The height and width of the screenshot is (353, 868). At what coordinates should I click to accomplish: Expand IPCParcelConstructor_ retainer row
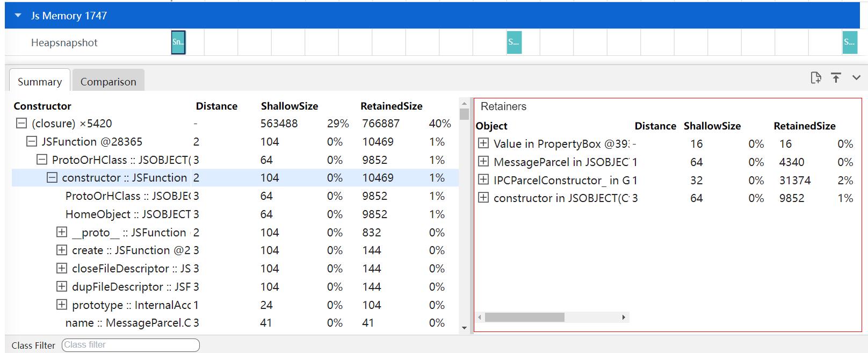pos(483,180)
